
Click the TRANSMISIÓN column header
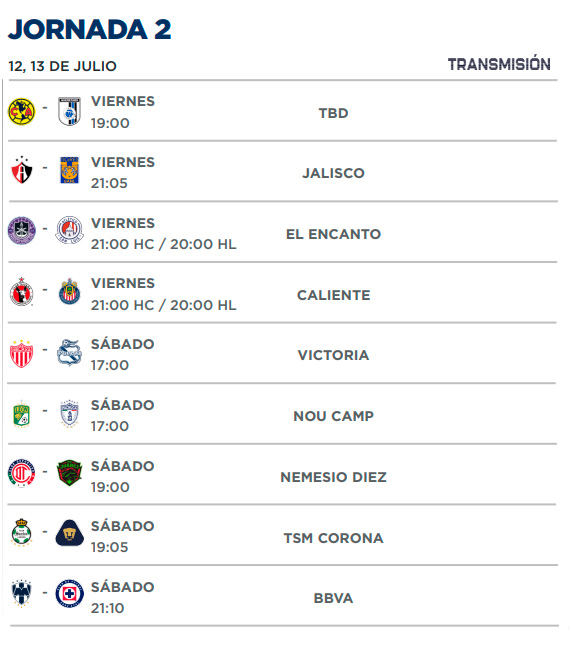[x=499, y=64]
